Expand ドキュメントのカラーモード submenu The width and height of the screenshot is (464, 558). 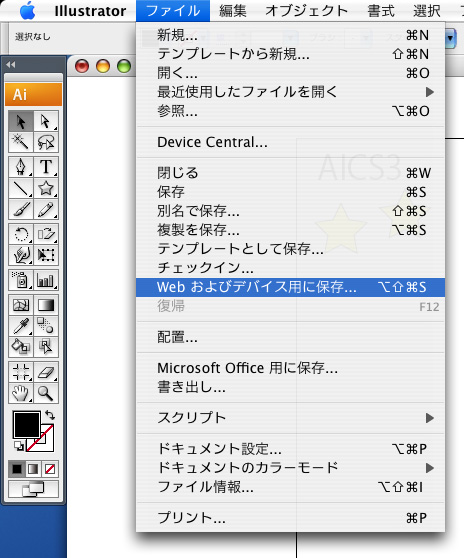[x=290, y=467]
